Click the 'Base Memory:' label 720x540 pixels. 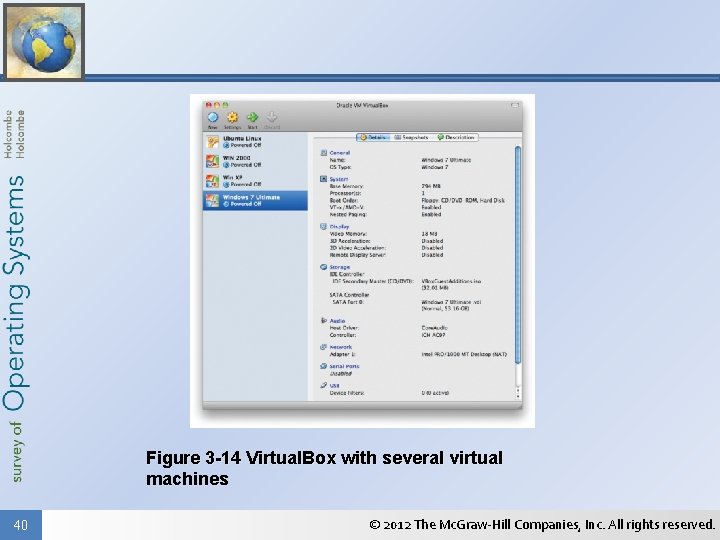click(x=347, y=186)
